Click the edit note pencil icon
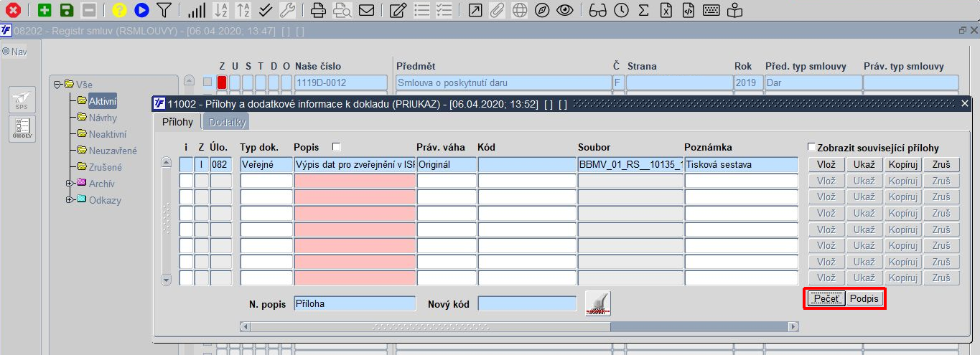Image resolution: width=980 pixels, height=355 pixels. pyautogui.click(x=397, y=10)
